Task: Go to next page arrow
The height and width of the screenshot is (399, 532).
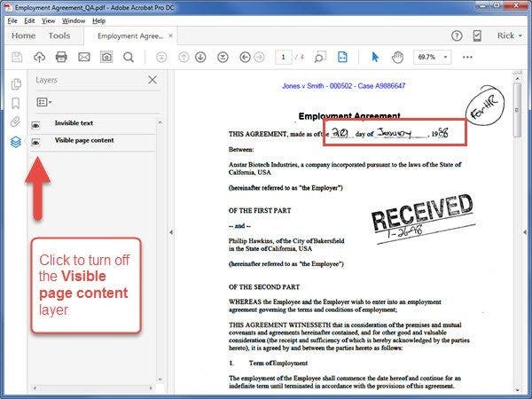Action: tap(201, 57)
